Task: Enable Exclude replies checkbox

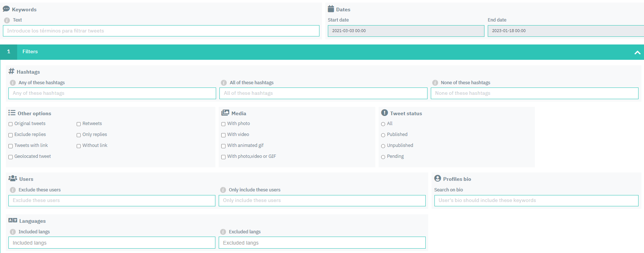Action: [11, 135]
